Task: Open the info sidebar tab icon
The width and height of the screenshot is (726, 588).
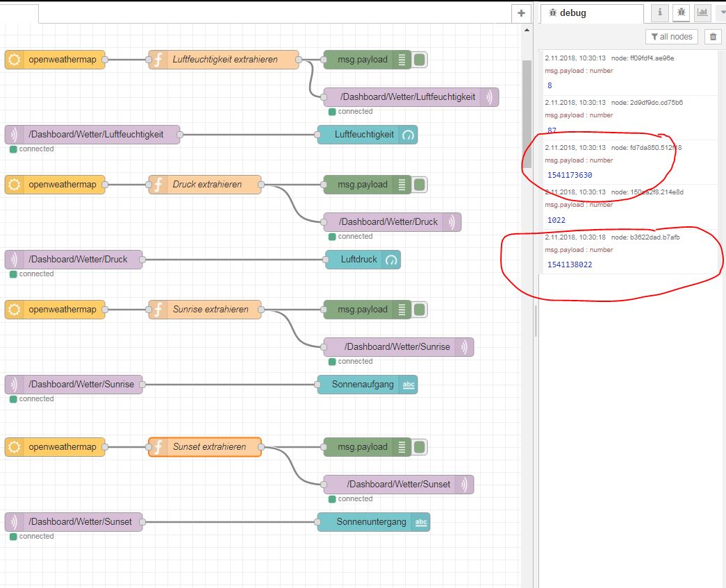Action: coord(660,12)
